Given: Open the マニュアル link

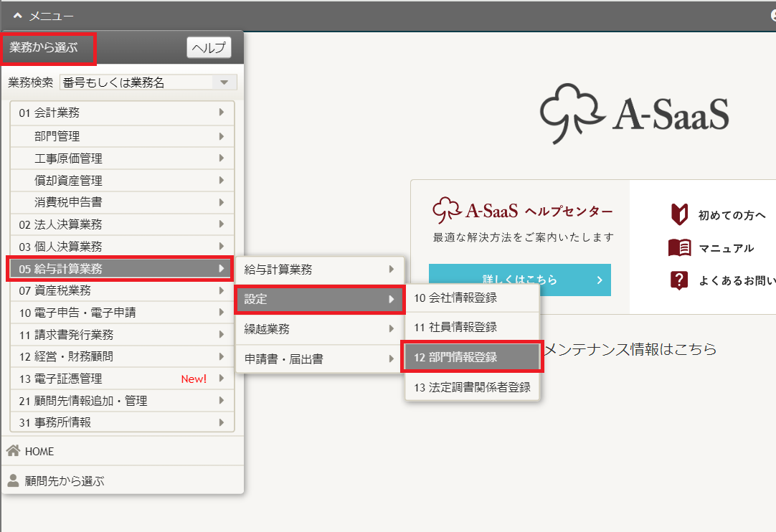Looking at the screenshot, I should [726, 248].
